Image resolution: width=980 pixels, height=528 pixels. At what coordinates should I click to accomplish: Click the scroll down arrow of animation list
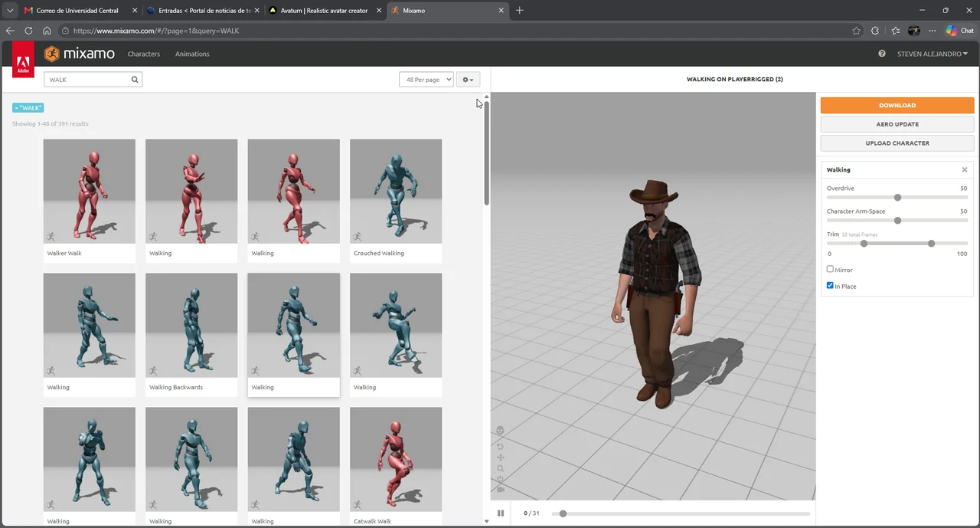(486, 521)
